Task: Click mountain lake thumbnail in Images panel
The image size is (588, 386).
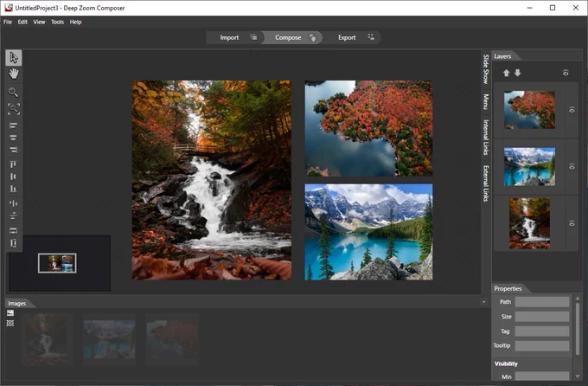Action: 109,339
